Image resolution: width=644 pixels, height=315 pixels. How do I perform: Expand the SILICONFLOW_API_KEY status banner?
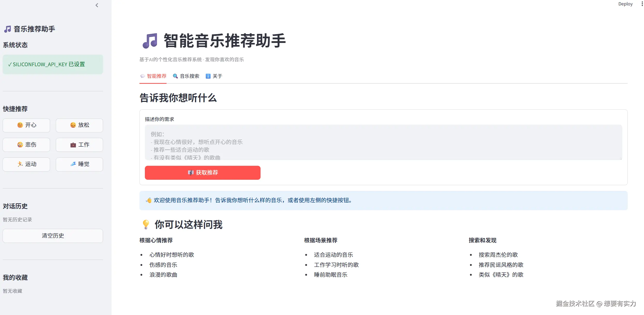[x=53, y=64]
